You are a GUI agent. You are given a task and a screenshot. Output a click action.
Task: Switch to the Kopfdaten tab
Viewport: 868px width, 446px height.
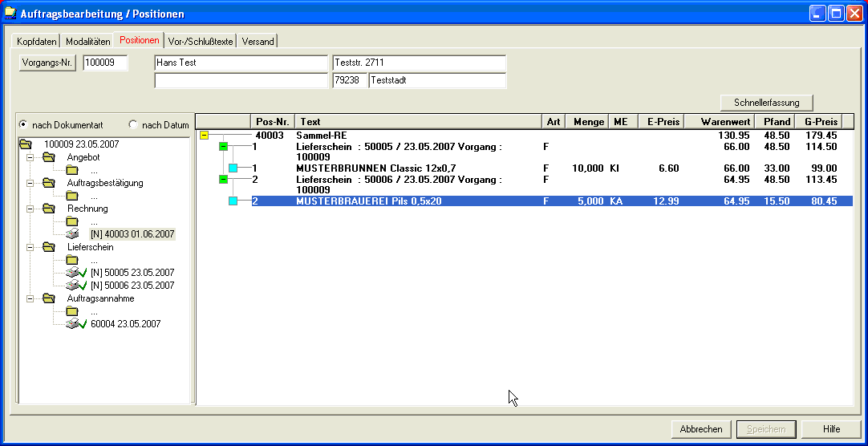coord(37,41)
